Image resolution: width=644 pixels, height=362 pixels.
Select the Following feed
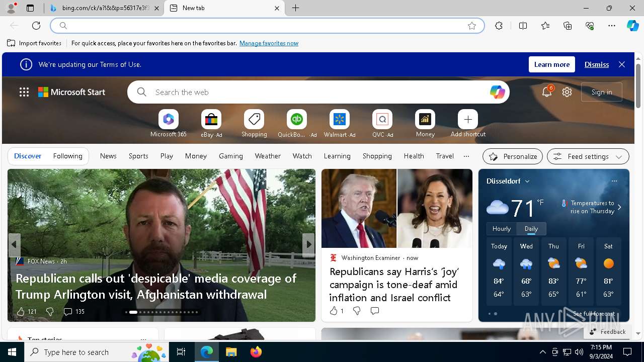(x=68, y=156)
